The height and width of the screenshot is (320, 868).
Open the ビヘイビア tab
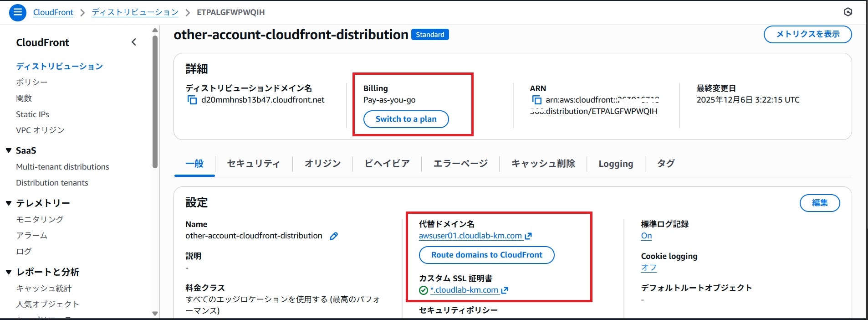click(387, 164)
